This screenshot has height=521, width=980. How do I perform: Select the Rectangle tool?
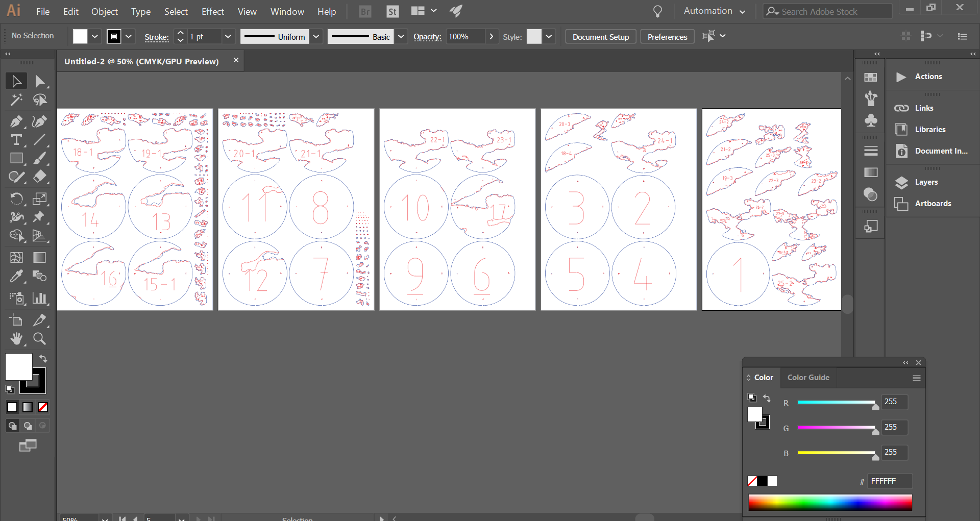16,159
